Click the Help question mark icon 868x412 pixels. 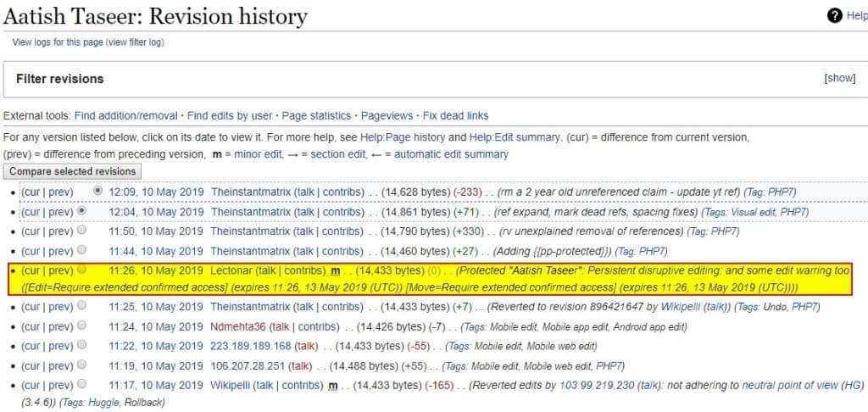(x=835, y=15)
